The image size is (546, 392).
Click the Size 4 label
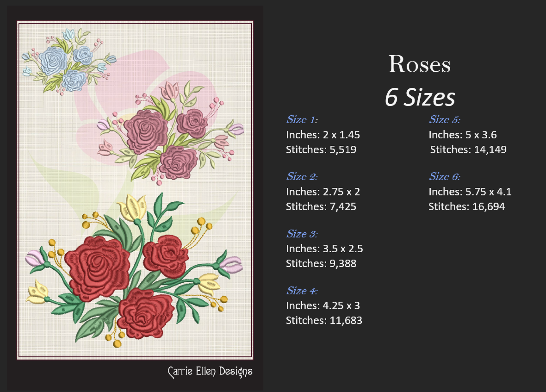pos(302,291)
